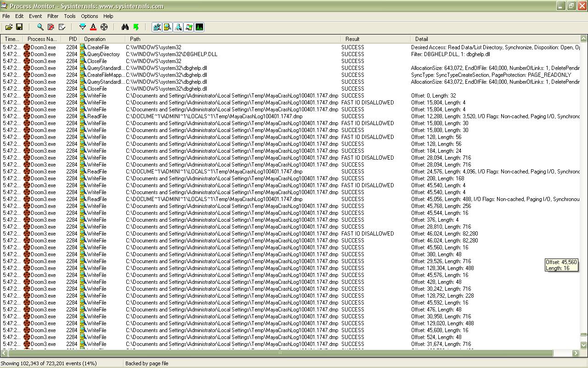The width and height of the screenshot is (588, 368).
Task: Click the Path column header
Action: pyautogui.click(x=233, y=39)
